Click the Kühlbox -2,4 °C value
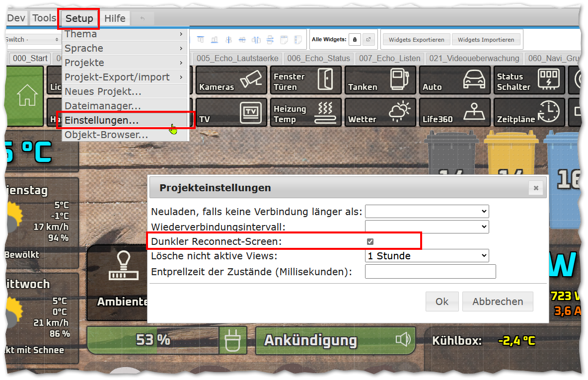The image size is (588, 380). [516, 341]
